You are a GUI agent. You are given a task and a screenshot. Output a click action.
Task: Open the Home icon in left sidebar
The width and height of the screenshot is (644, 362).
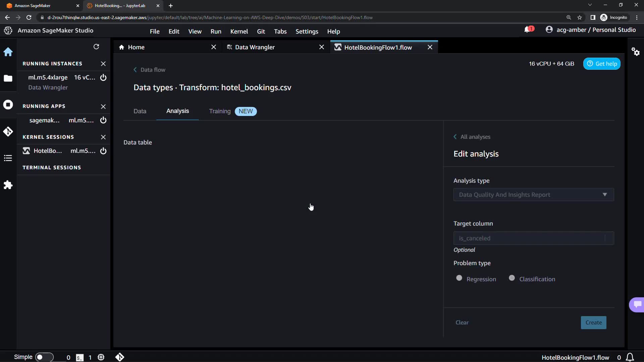coord(8,52)
